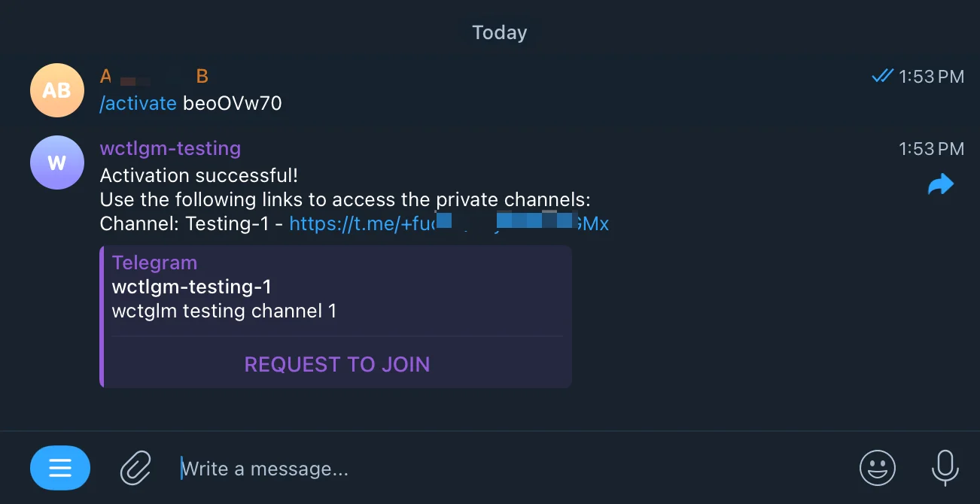Open the orange AB user avatar
Screen dimensions: 980x504
tap(56, 90)
